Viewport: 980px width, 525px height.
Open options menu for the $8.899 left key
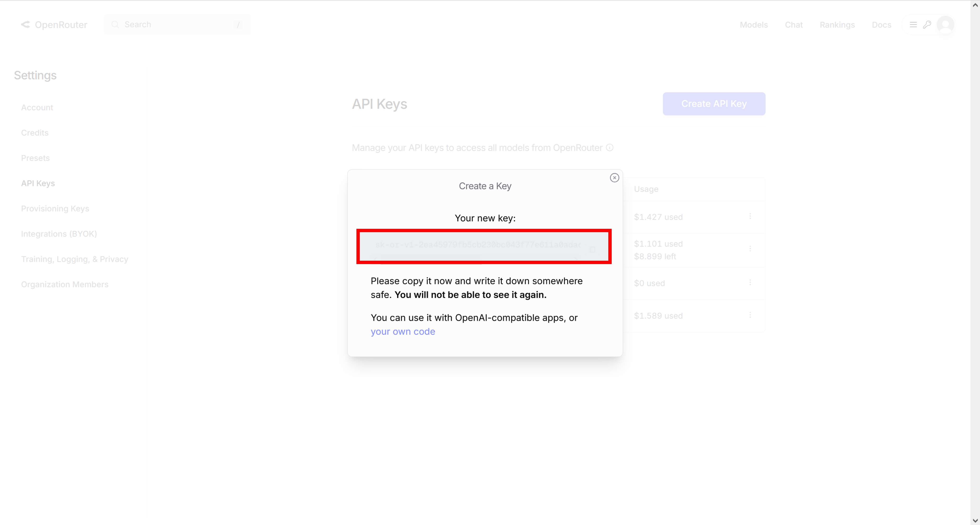(750, 248)
